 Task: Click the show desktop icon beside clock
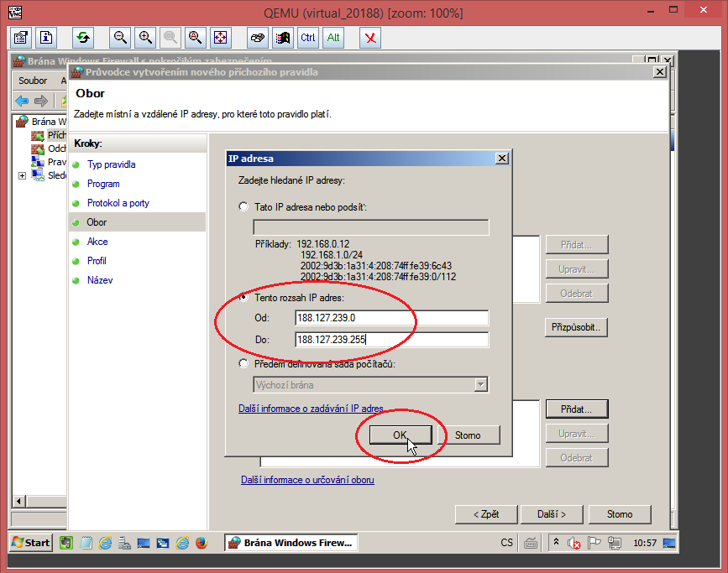click(x=669, y=542)
